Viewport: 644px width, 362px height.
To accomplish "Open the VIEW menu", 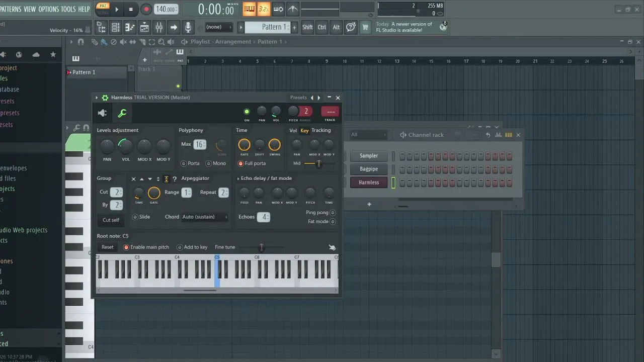I will pos(30,9).
